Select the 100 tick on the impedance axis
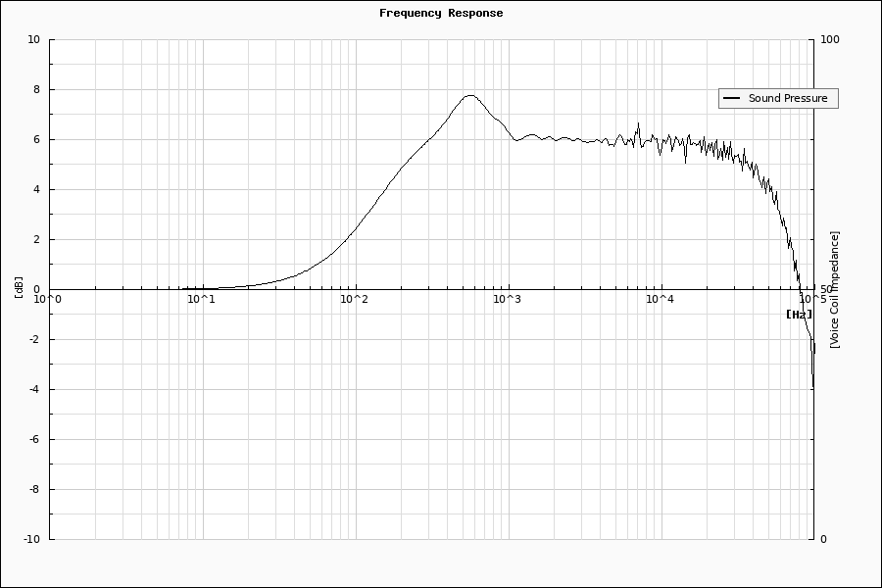The image size is (882, 588). pos(829,40)
